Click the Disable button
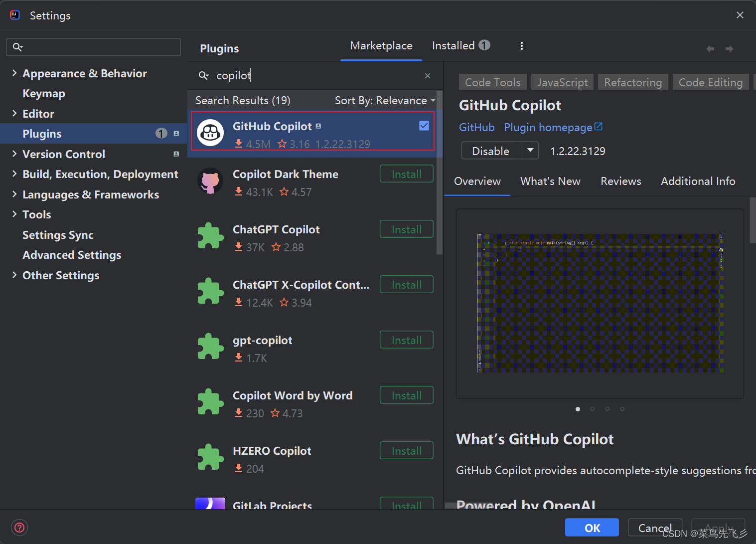 click(x=491, y=151)
